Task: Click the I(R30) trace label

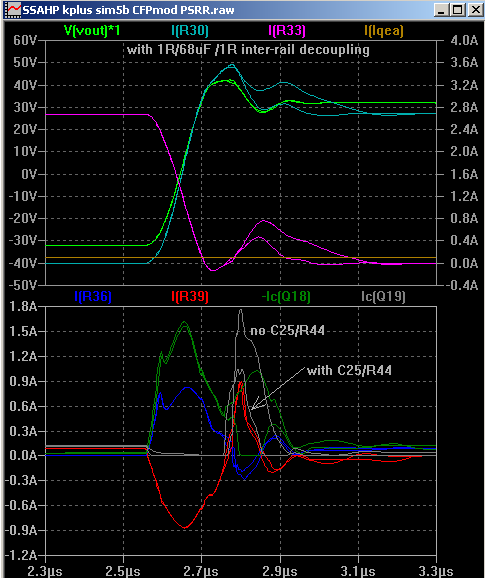Action: point(190,30)
